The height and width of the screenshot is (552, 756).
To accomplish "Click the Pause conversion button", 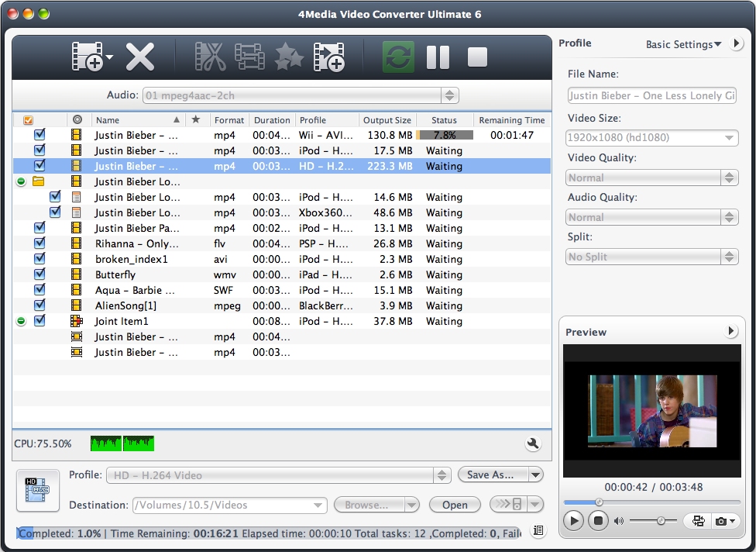I will (x=438, y=57).
